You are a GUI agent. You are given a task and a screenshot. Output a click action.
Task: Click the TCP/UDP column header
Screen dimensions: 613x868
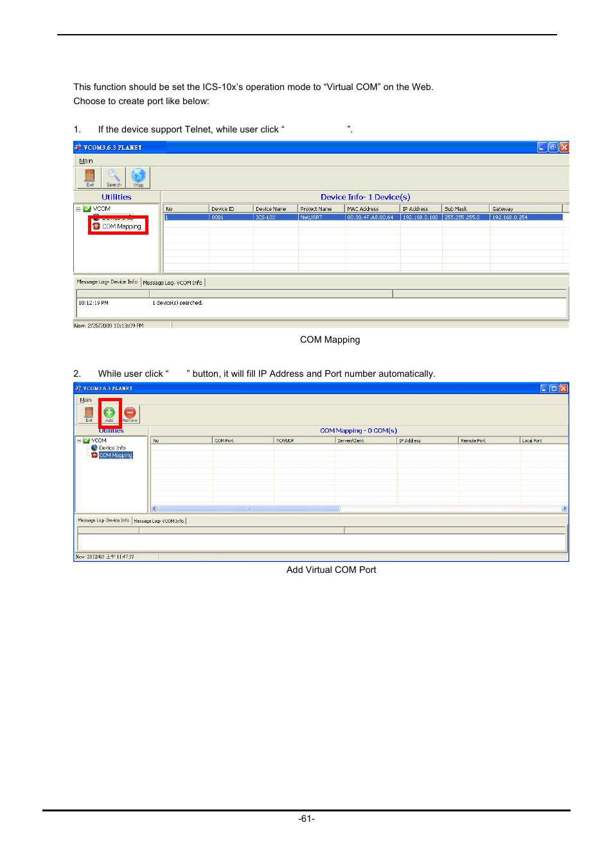point(305,440)
